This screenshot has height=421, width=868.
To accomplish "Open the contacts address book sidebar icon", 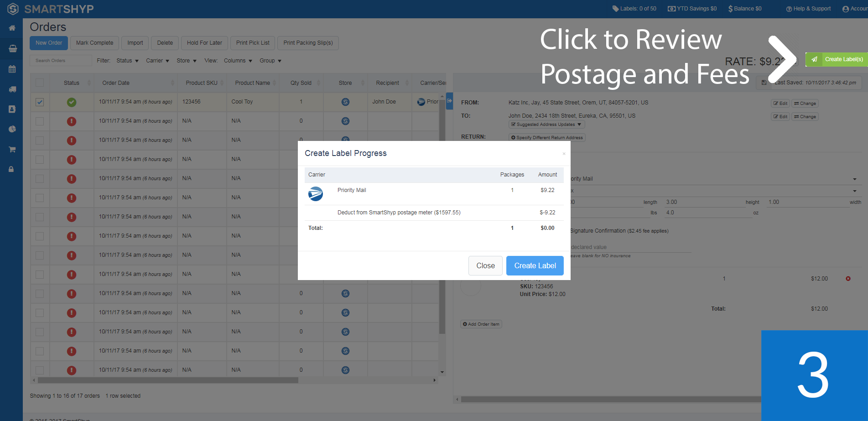I will tap(12, 109).
